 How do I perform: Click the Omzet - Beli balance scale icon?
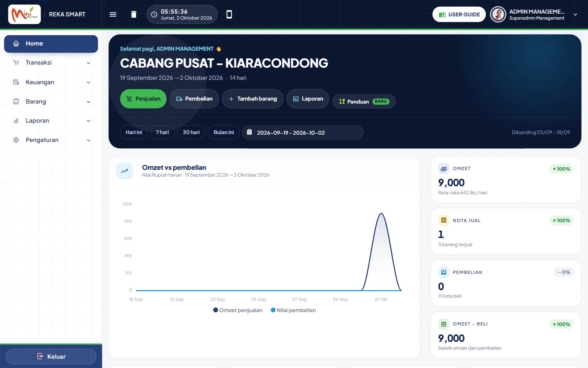point(444,324)
